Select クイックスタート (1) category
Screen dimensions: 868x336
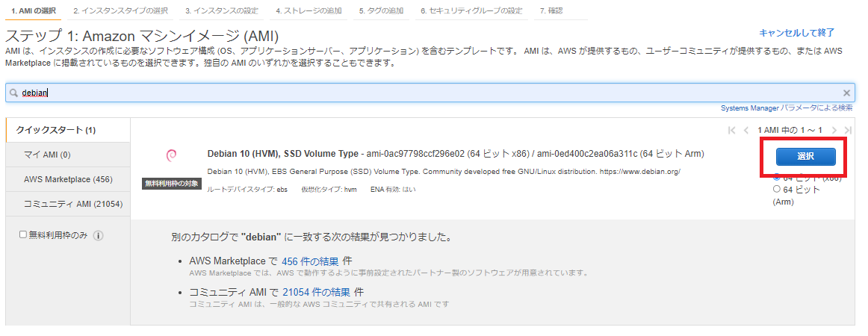coord(68,130)
